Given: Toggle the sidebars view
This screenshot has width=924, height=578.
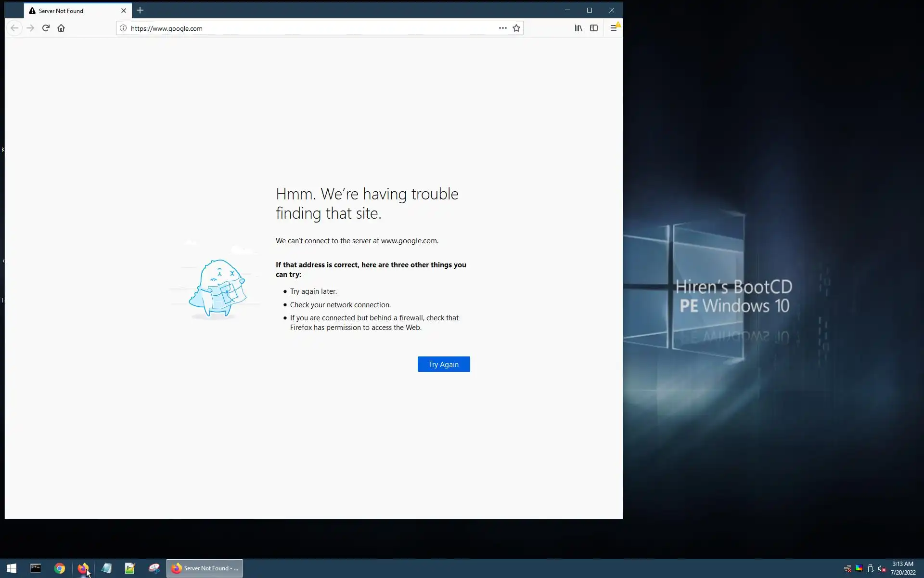Looking at the screenshot, I should (x=594, y=28).
